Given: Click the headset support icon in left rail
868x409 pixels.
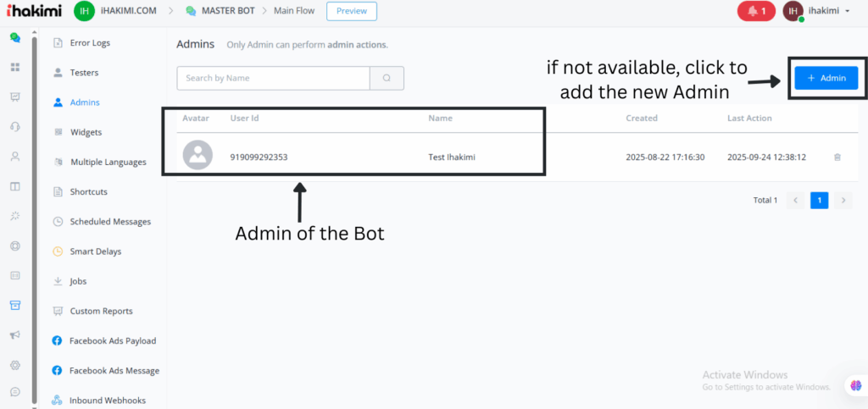Looking at the screenshot, I should click(14, 126).
